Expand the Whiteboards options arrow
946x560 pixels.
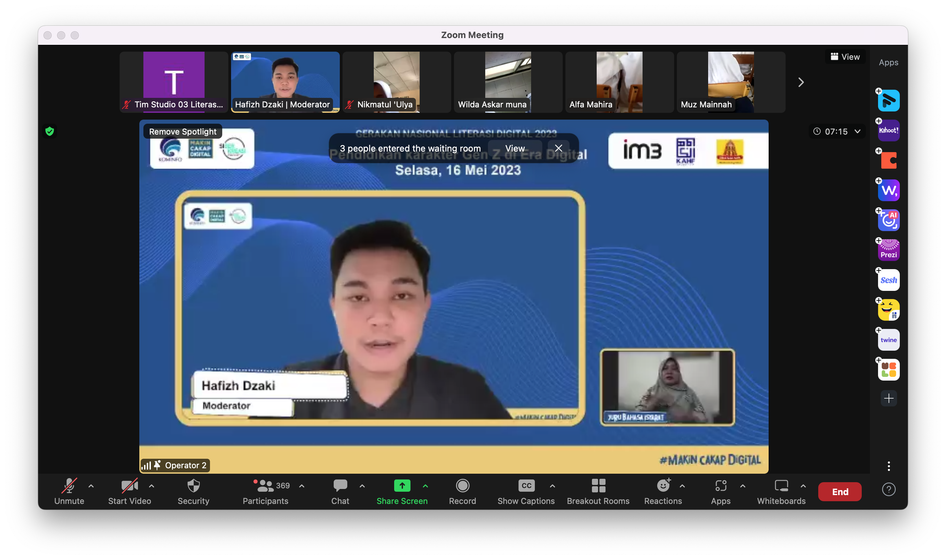pyautogui.click(x=803, y=486)
